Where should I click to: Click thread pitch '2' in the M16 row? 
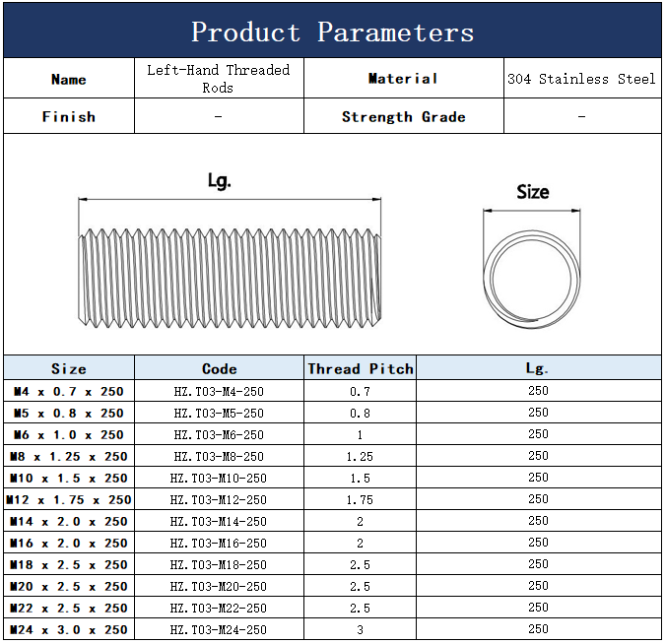click(361, 543)
